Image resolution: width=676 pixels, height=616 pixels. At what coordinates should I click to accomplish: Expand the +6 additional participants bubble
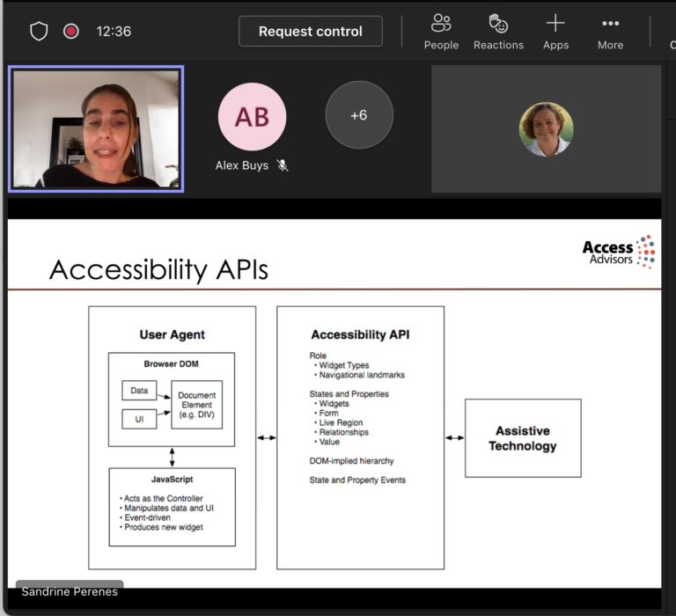[358, 115]
